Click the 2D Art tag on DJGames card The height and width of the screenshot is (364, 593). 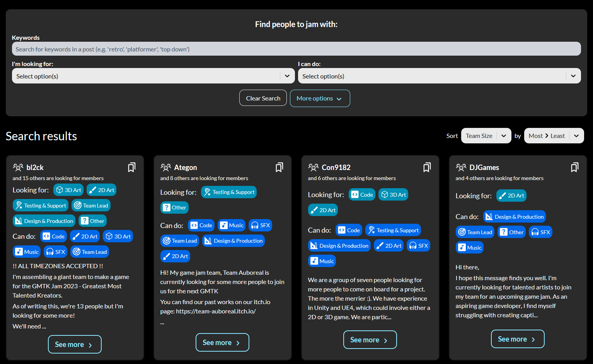[x=511, y=196]
